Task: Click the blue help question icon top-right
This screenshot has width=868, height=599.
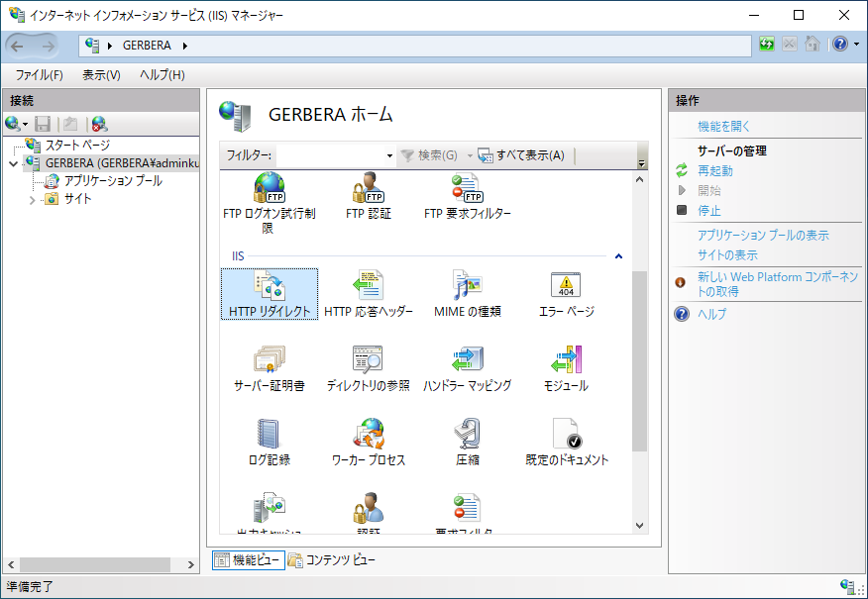Action: click(840, 45)
